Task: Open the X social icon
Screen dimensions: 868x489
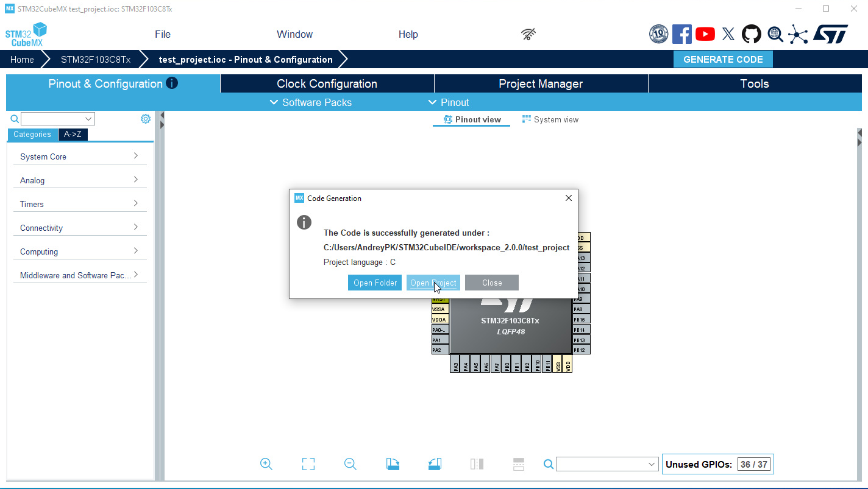Action: pyautogui.click(x=728, y=34)
